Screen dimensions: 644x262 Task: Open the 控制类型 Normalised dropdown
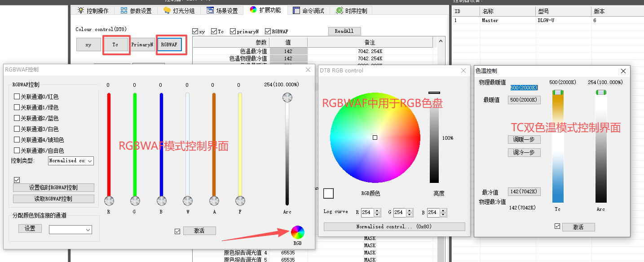coord(71,160)
